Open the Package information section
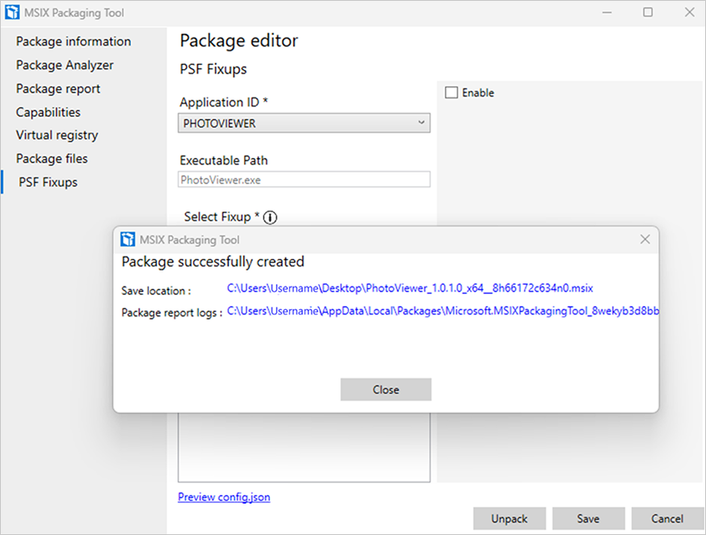Screen dimensions: 706x535 [73, 42]
